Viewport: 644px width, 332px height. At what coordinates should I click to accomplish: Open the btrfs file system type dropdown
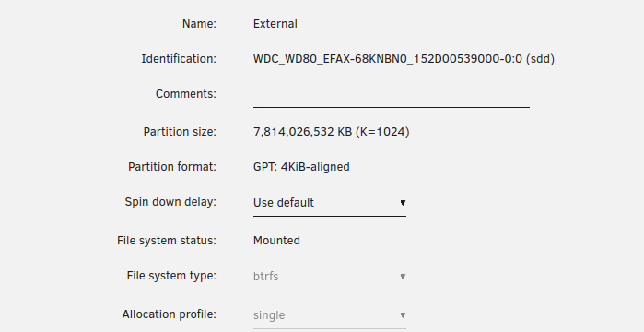point(330,277)
